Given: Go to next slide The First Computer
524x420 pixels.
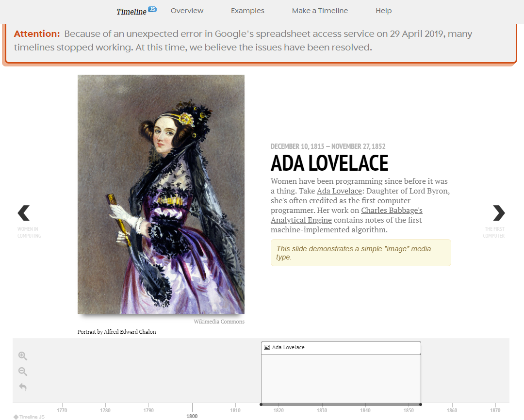Looking at the screenshot, I should [494, 222].
